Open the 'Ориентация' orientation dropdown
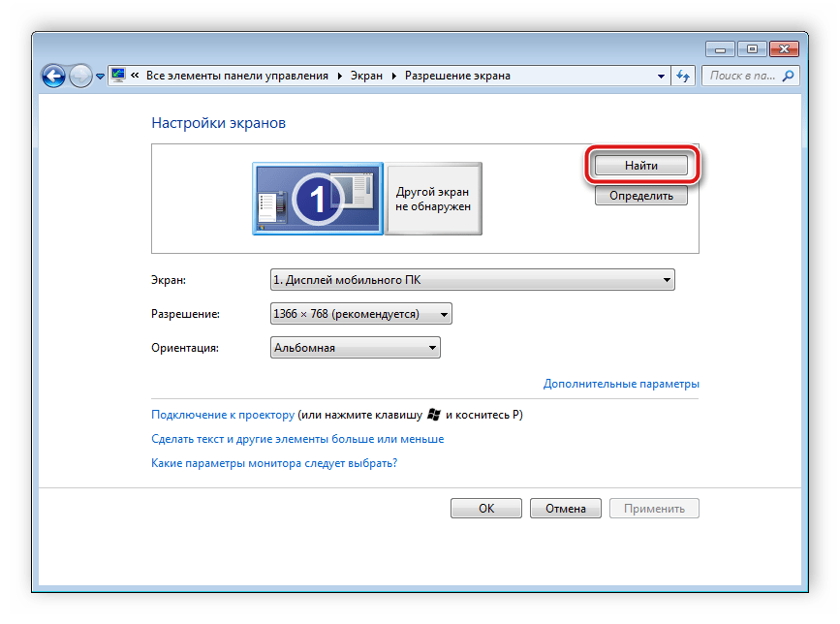The height and width of the screenshot is (624, 840). [356, 348]
